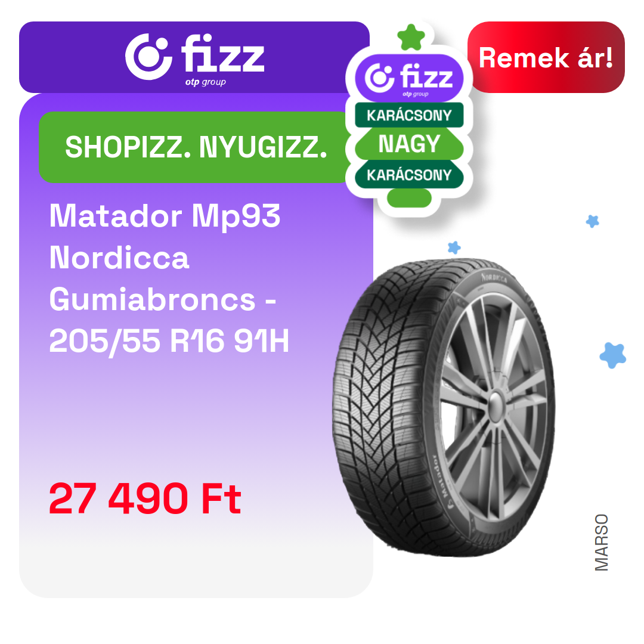This screenshot has height=644, width=644.
Task: Click the green tree trunk under KARÁCSONY
Action: click(409, 198)
